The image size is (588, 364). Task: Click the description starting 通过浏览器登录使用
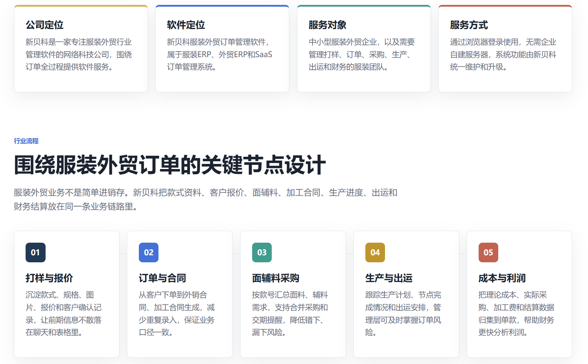tap(503, 54)
